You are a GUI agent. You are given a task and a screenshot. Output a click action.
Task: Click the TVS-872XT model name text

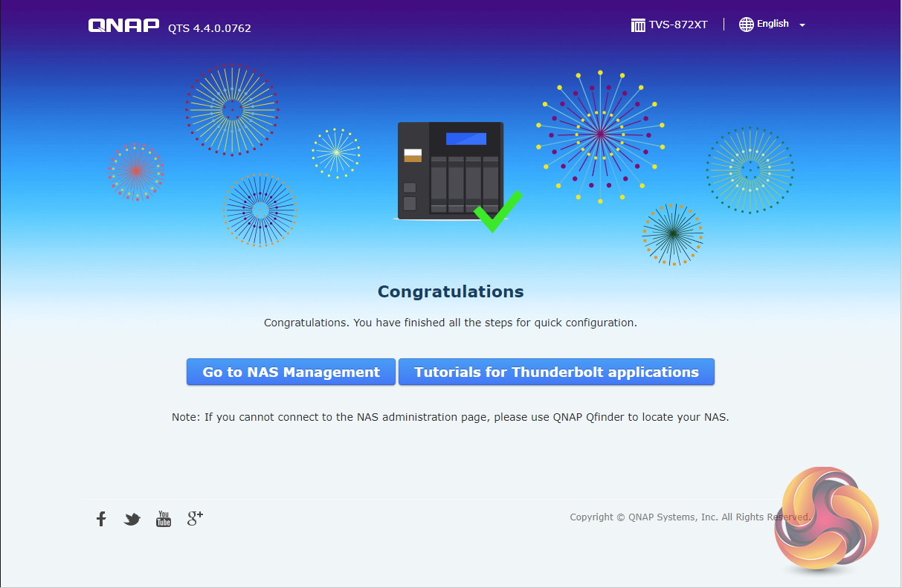pos(678,25)
